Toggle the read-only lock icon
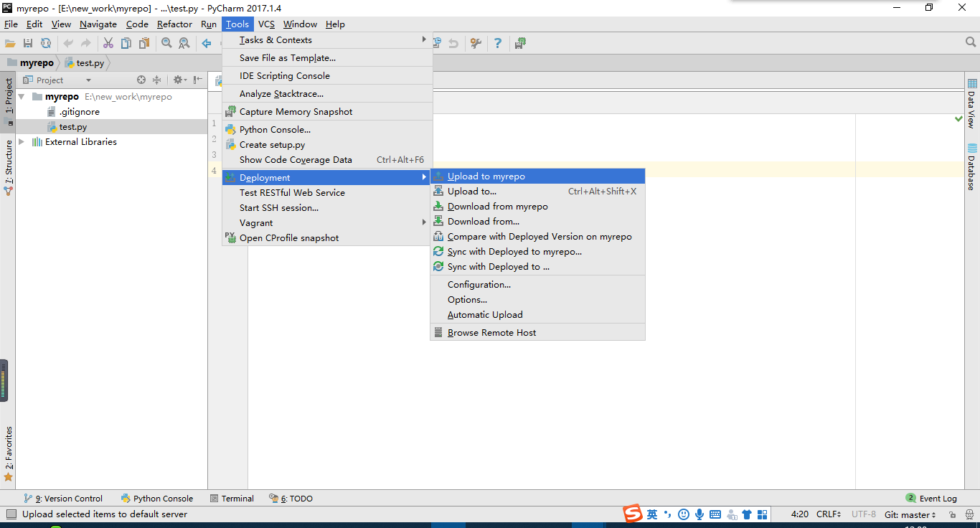Image resolution: width=980 pixels, height=528 pixels. (952, 514)
